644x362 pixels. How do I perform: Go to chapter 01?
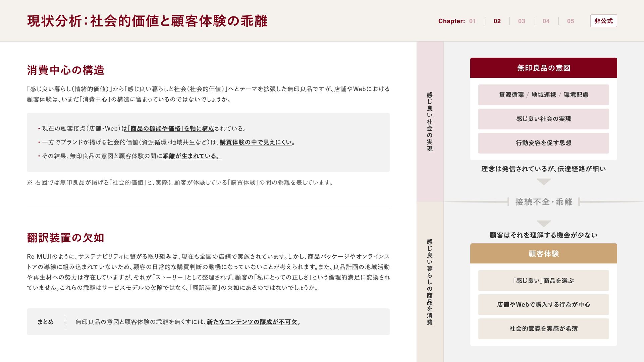pyautogui.click(x=472, y=21)
